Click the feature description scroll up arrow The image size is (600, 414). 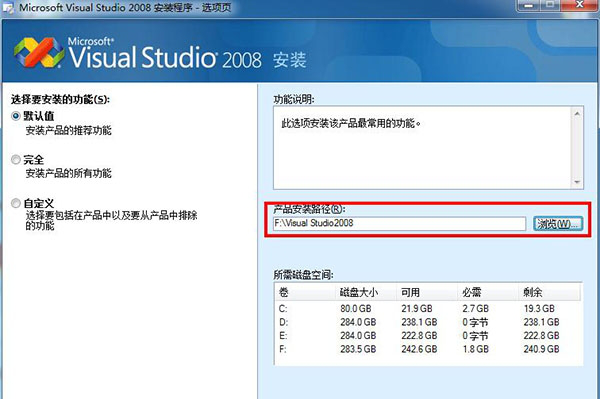pos(577,114)
